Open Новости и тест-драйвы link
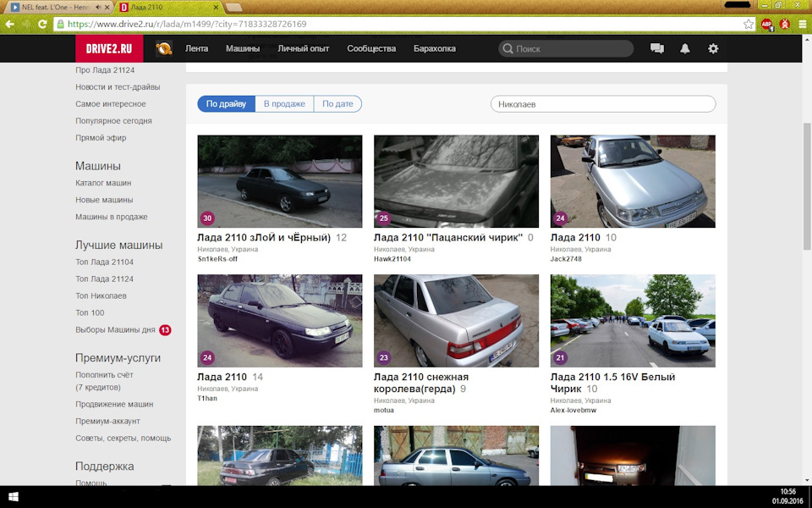Screen dimensions: 812x508 tap(118, 87)
